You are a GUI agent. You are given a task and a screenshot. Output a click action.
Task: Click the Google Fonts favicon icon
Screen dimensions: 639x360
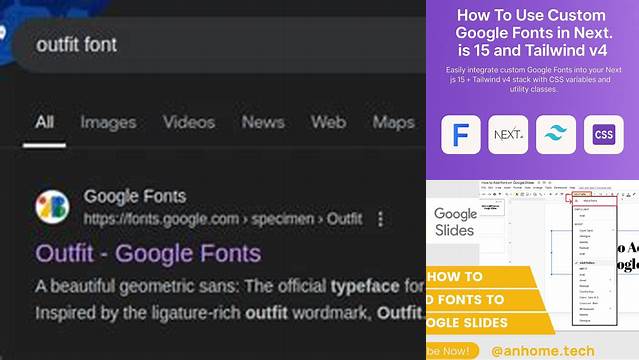click(52, 207)
